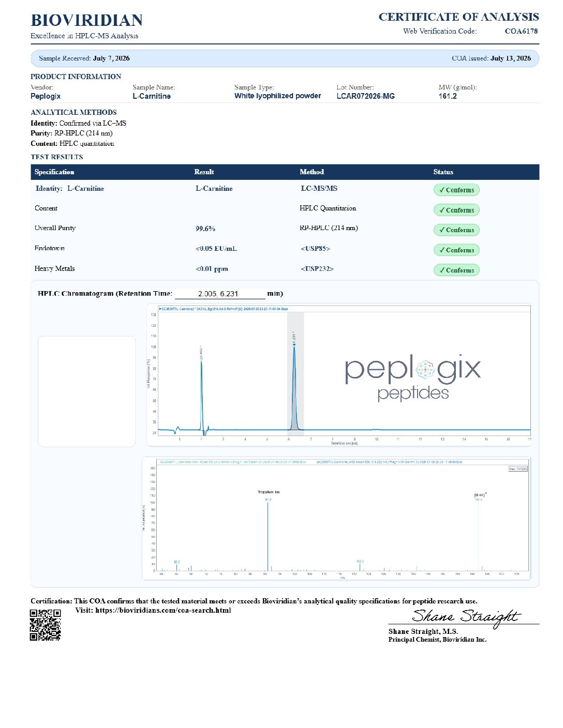Click the 'Tropylium ion' label in the mass spectrum
The height and width of the screenshot is (728, 563).
[x=269, y=492]
